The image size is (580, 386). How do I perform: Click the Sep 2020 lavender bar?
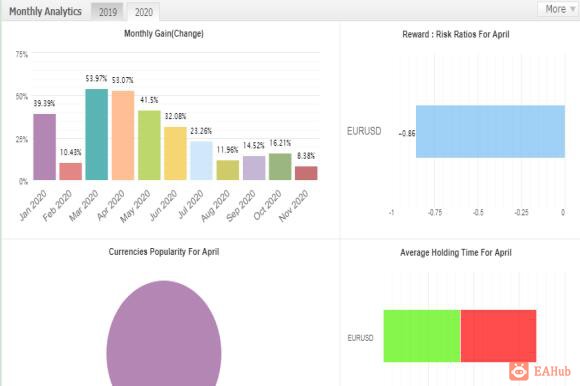[254, 168]
